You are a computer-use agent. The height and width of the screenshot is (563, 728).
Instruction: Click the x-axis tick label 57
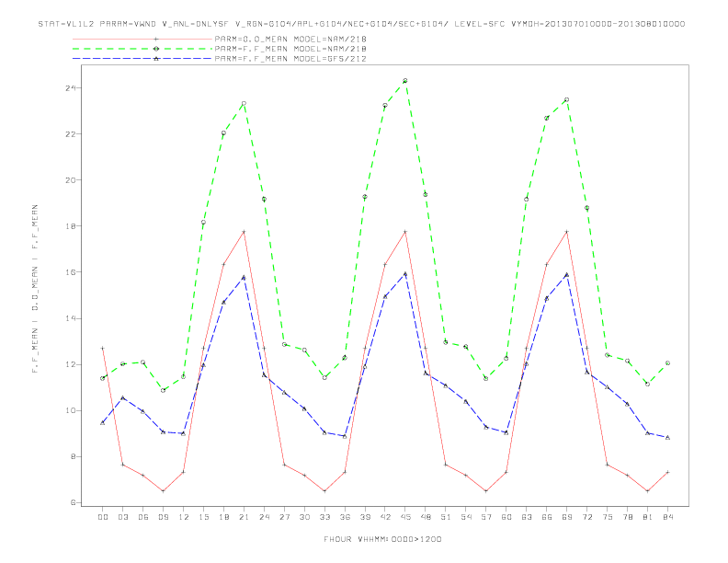click(486, 517)
